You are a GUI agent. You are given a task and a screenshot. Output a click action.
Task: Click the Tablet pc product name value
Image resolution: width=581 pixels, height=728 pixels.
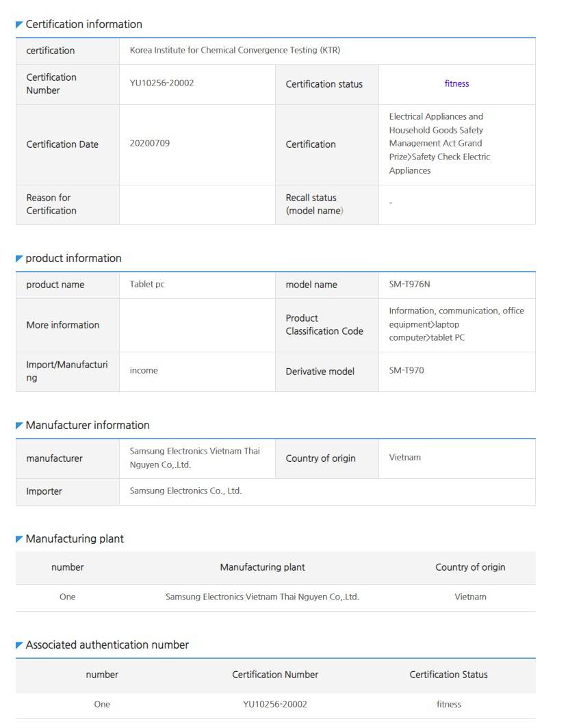coord(146,284)
